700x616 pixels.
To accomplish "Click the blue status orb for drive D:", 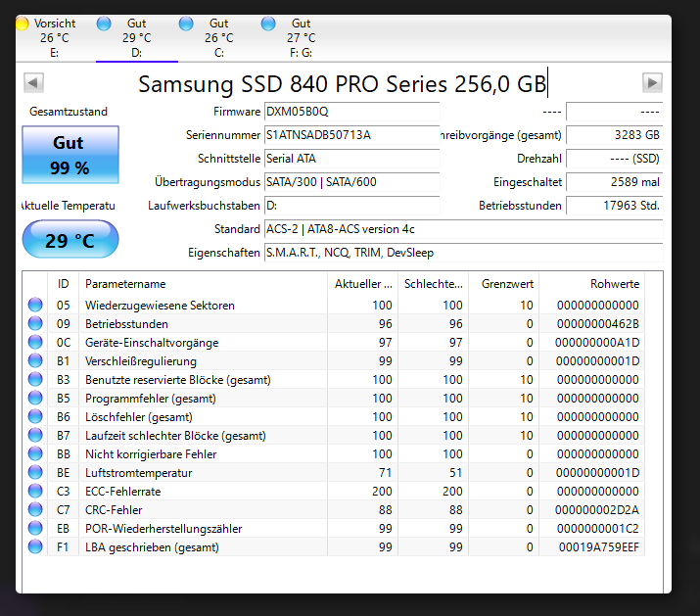I will point(104,24).
